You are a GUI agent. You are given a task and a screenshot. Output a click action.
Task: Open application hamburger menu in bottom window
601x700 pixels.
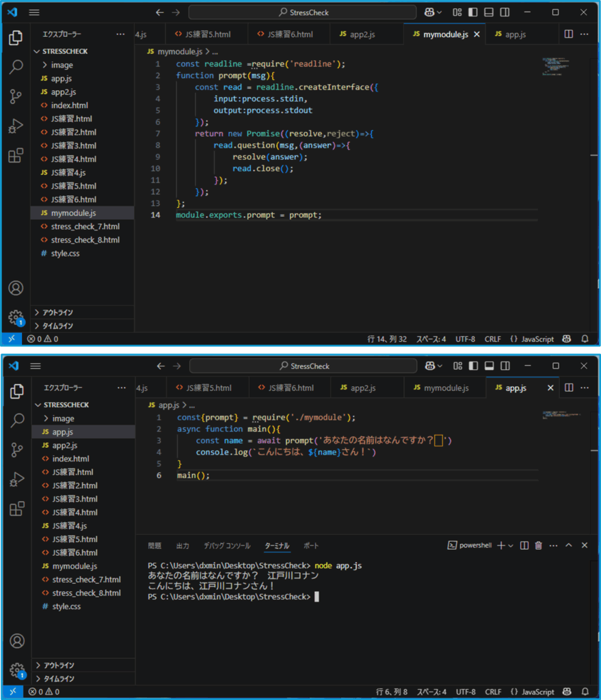(36, 366)
